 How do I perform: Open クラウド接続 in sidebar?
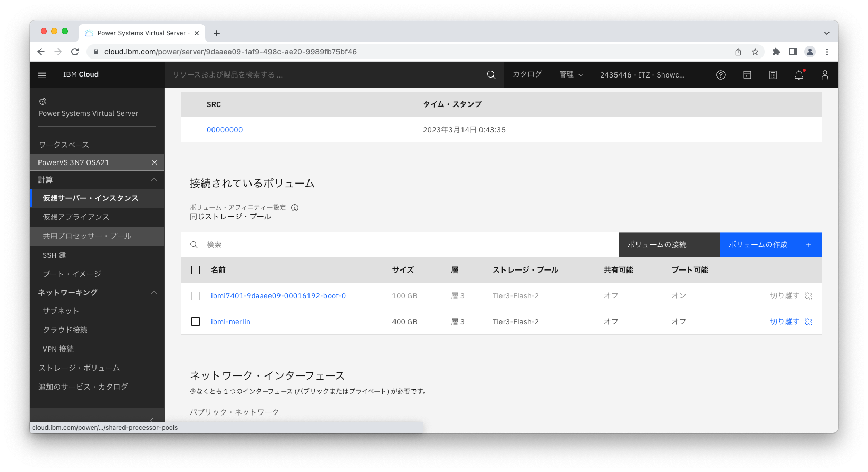[x=97, y=330]
